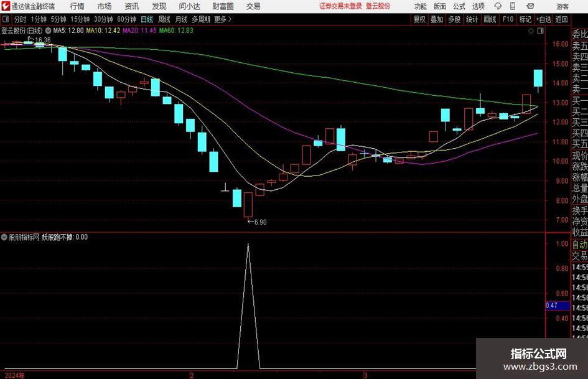Click the 16.36 high price marker
The height and width of the screenshot is (379, 588).
coord(42,40)
